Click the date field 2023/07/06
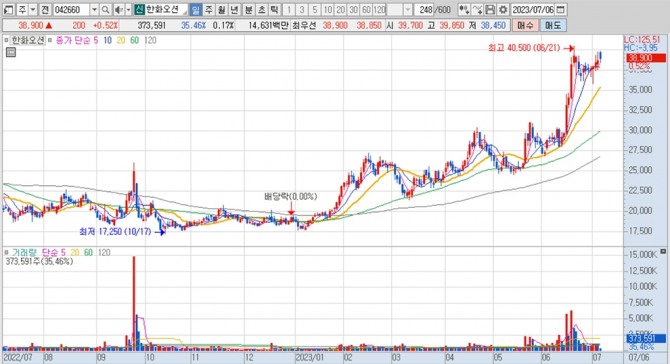Screen dimensions: 670x364 tap(533, 9)
